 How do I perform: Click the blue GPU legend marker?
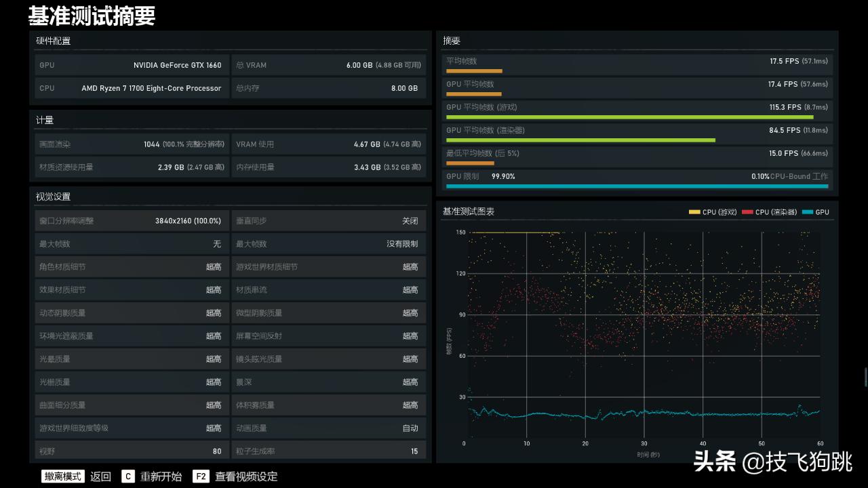tap(807, 212)
